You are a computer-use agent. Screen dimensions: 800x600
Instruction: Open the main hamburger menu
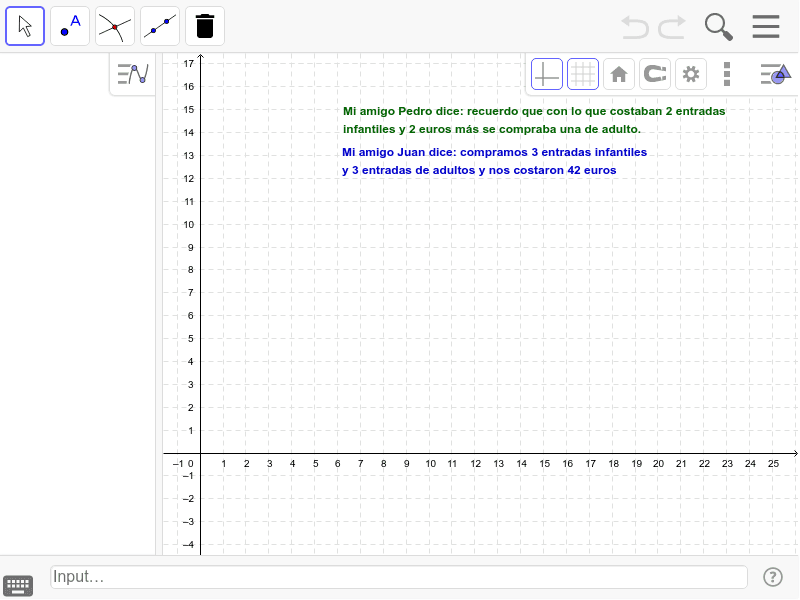pos(766,27)
